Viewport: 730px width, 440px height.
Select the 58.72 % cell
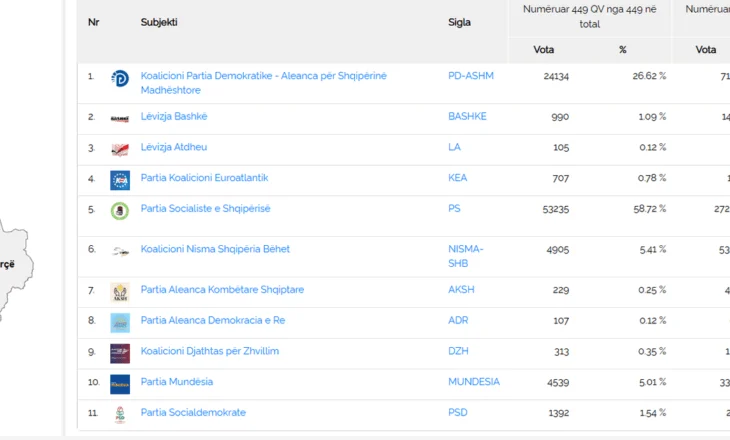650,209
